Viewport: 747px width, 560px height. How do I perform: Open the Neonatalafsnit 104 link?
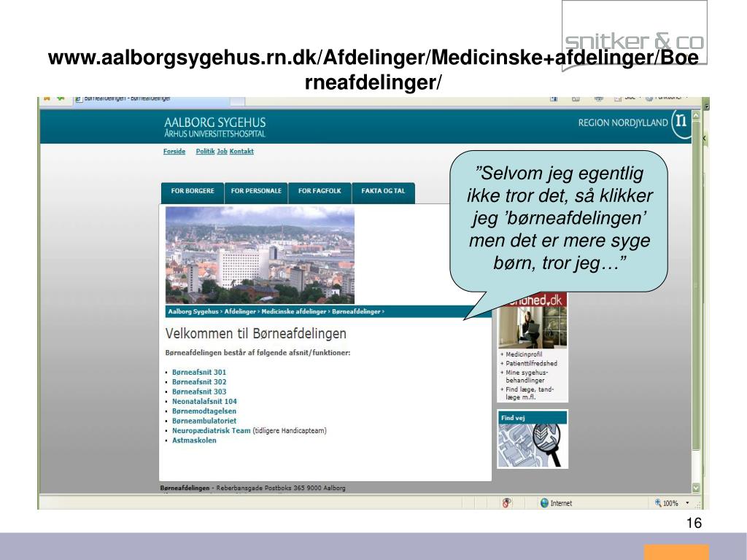click(204, 402)
